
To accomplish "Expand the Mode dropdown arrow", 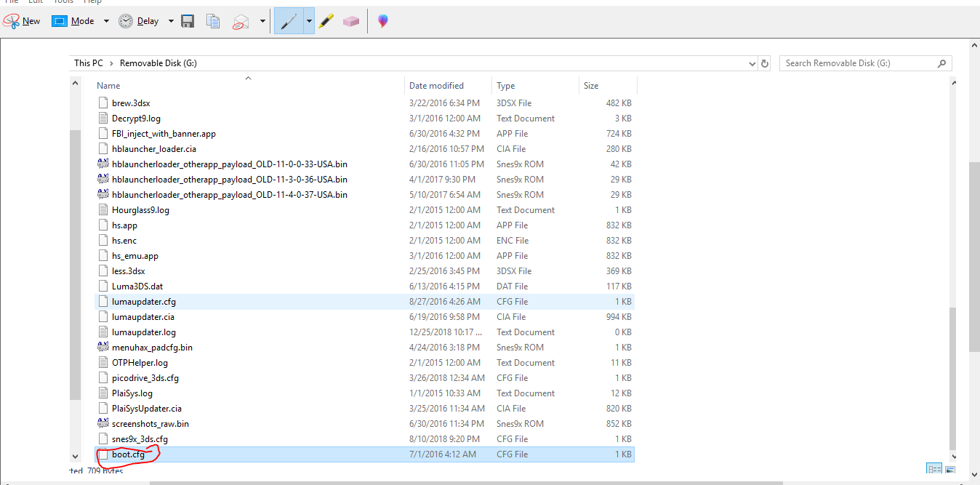I will coord(106,21).
